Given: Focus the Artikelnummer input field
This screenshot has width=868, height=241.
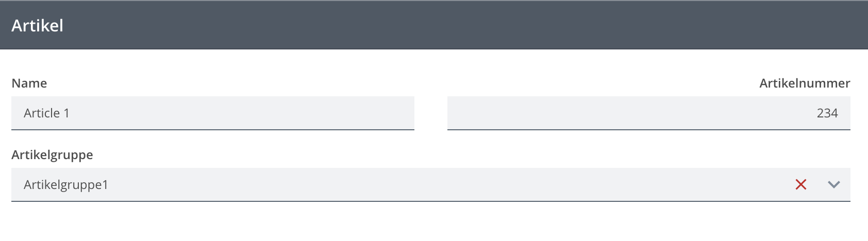Looking at the screenshot, I should pyautogui.click(x=648, y=113).
